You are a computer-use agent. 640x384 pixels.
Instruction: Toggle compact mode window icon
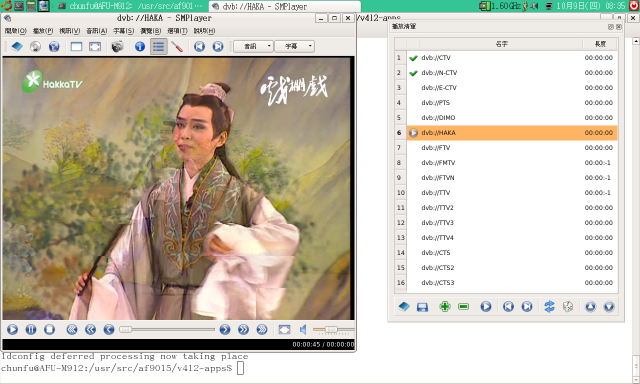(76, 47)
